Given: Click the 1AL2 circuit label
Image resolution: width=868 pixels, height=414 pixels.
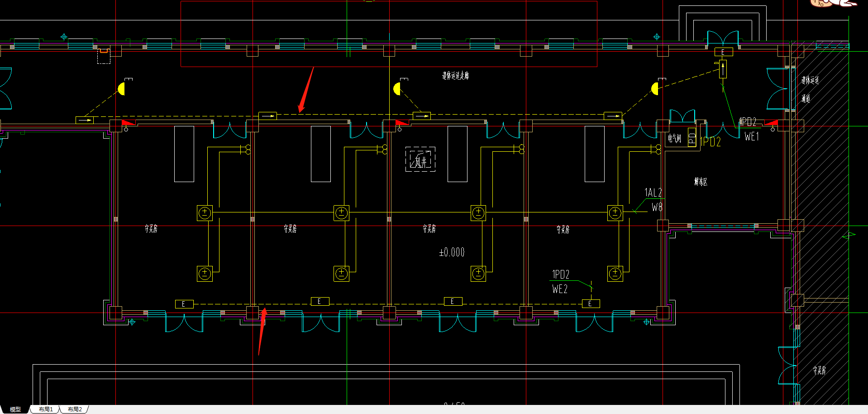Looking at the screenshot, I should coord(653,193).
